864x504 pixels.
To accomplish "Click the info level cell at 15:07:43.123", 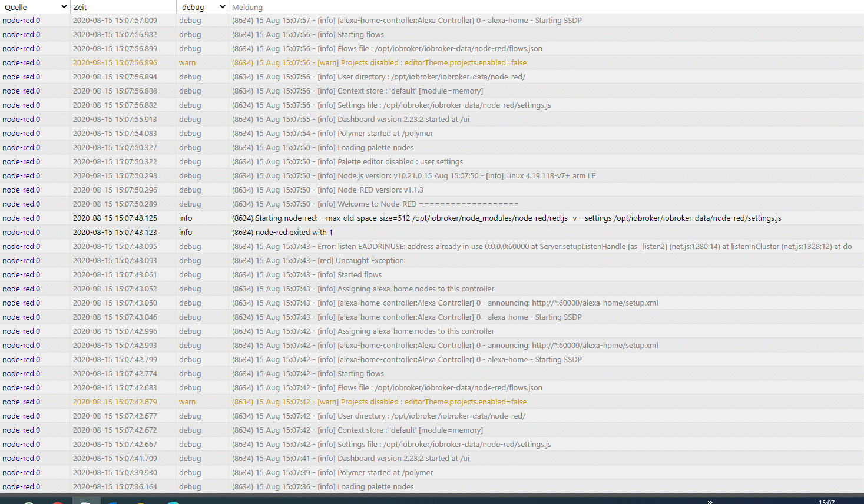I will tap(186, 233).
